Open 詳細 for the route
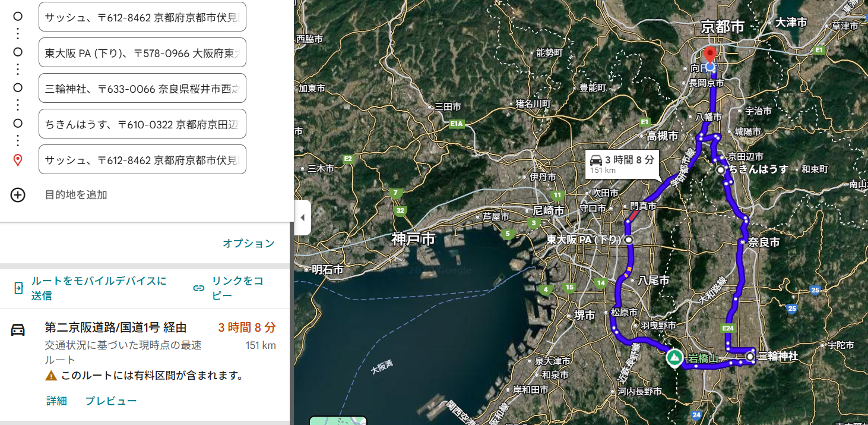 [56, 401]
